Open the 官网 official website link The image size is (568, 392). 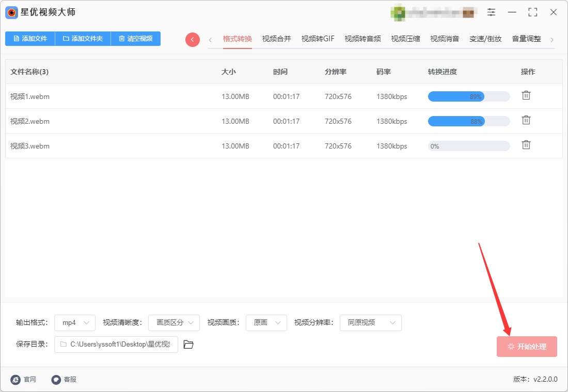[x=23, y=379]
